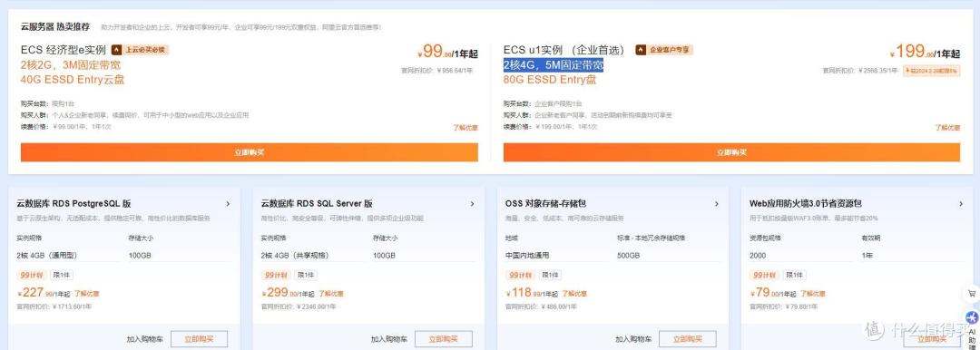Buy RDS PostgreSQL with 立即购买 button
Screen dimensions: 980x350
pos(199,339)
